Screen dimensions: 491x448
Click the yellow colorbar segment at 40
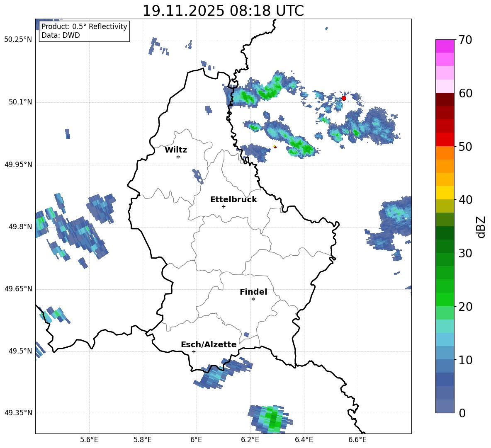coord(445,193)
